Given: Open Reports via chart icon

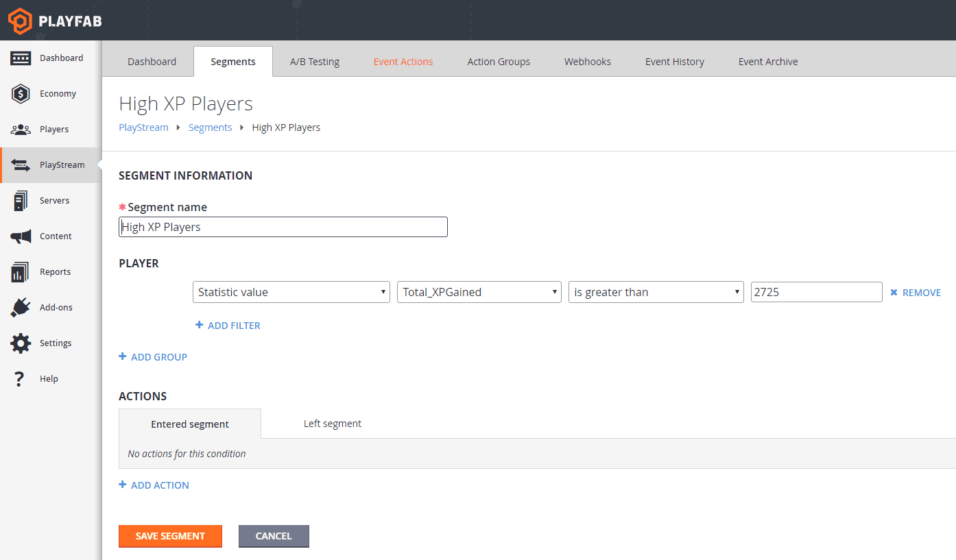Looking at the screenshot, I should tap(20, 272).
